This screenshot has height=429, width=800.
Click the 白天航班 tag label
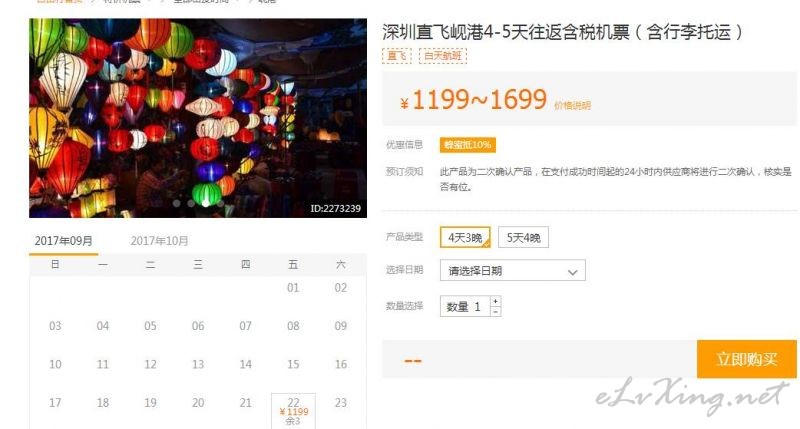pos(442,56)
